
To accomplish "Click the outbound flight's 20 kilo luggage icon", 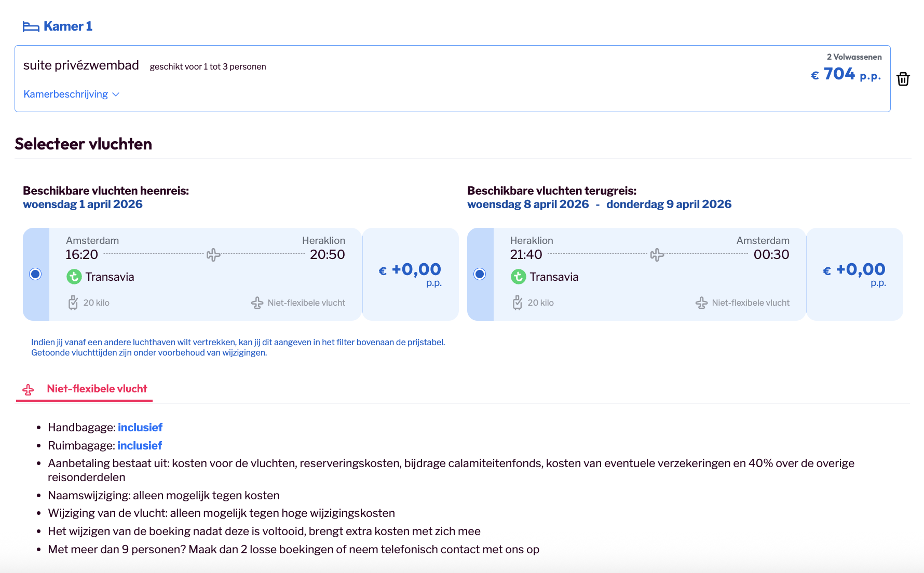I will tap(73, 303).
